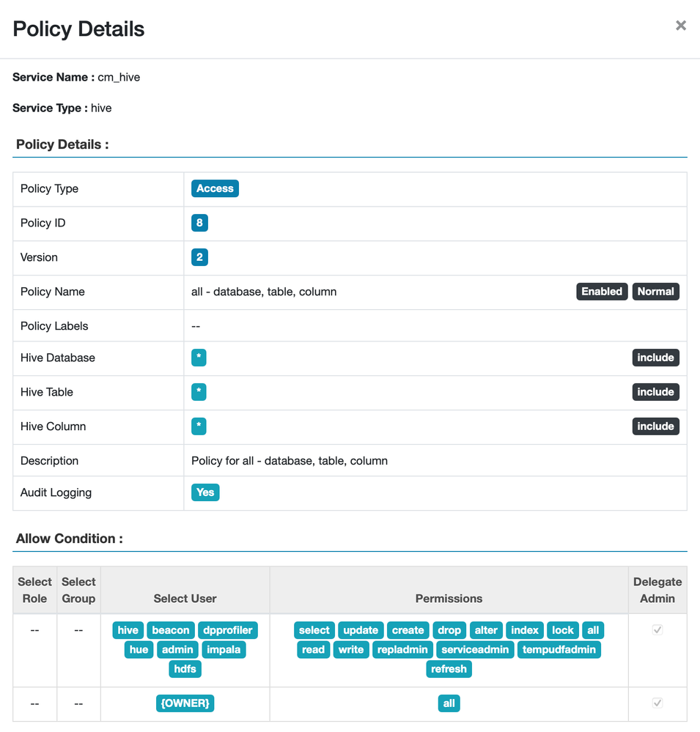Click the Audit Logging Yes badge
700x732 pixels.
click(x=205, y=492)
